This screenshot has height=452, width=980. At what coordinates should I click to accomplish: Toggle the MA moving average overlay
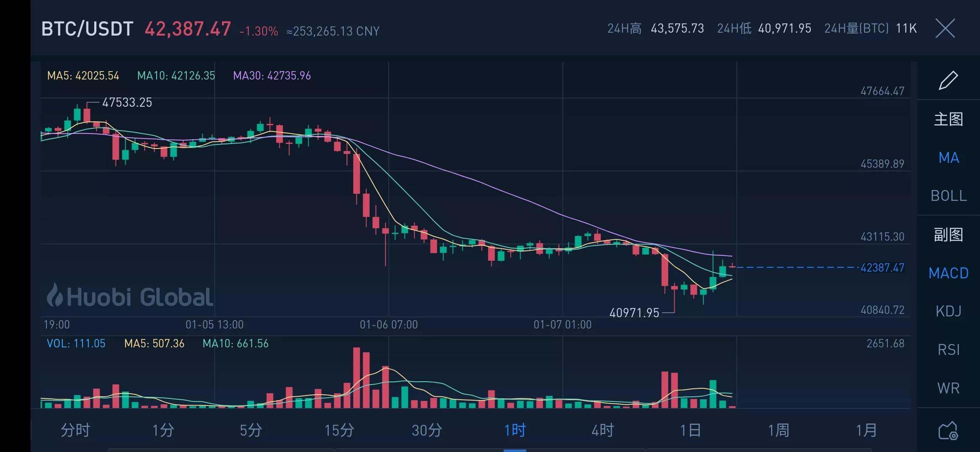pos(948,157)
